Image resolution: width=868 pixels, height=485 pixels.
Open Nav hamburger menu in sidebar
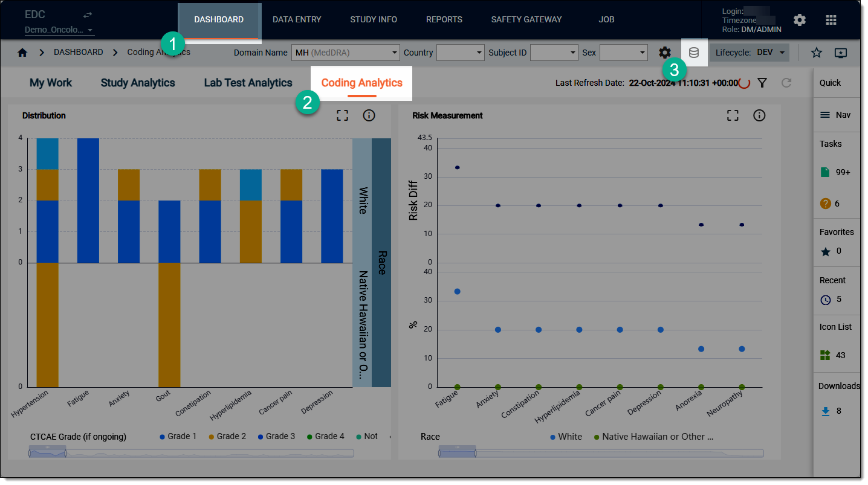click(825, 115)
